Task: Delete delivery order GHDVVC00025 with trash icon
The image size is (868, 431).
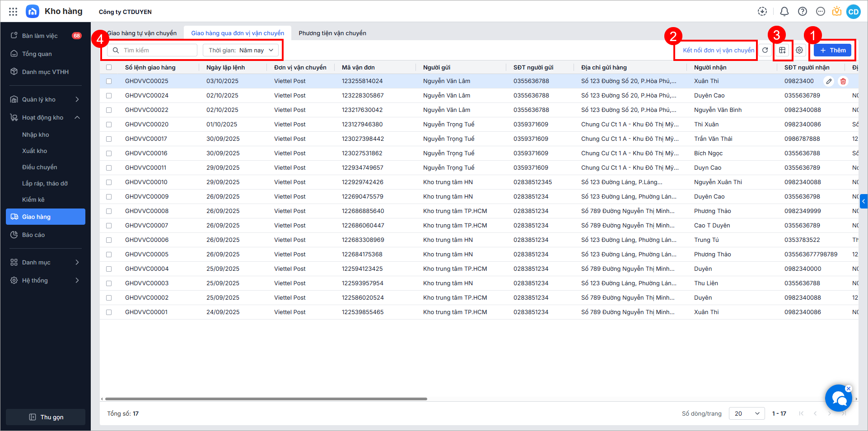Action: click(x=843, y=81)
